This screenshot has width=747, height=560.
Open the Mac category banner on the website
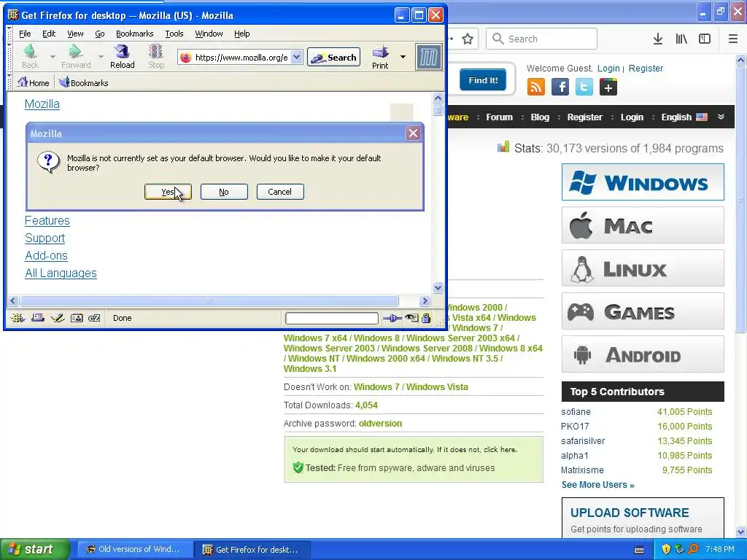tap(643, 225)
